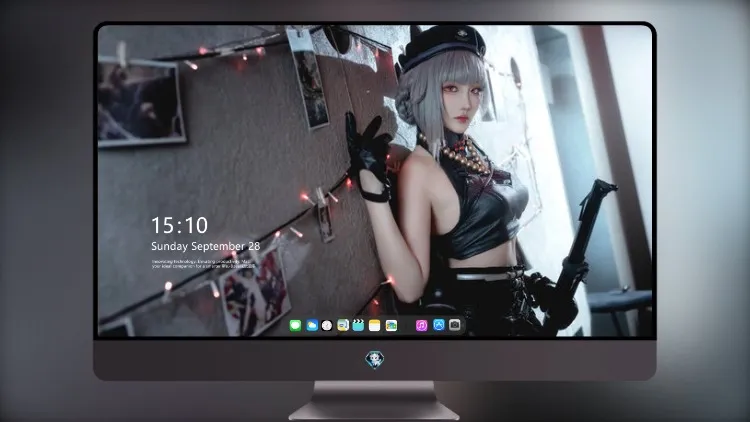This screenshot has width=750, height=422.
Task: Open the Clock app in dock
Action: coord(327,326)
